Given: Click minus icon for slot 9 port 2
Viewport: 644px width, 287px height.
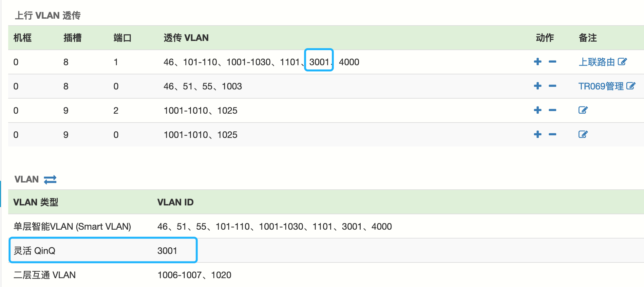Looking at the screenshot, I should point(552,110).
